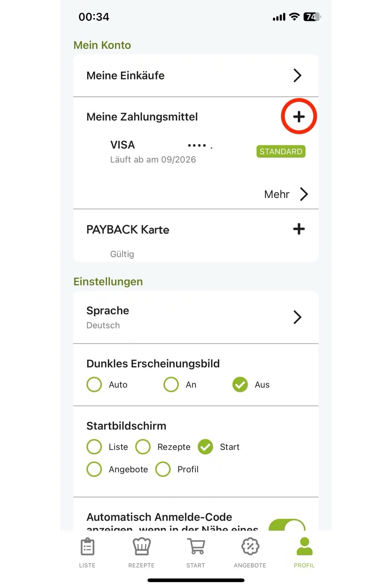Viewport: 392px width, 588px height.
Task: Open the Angebote percent badge icon
Action: click(x=250, y=547)
